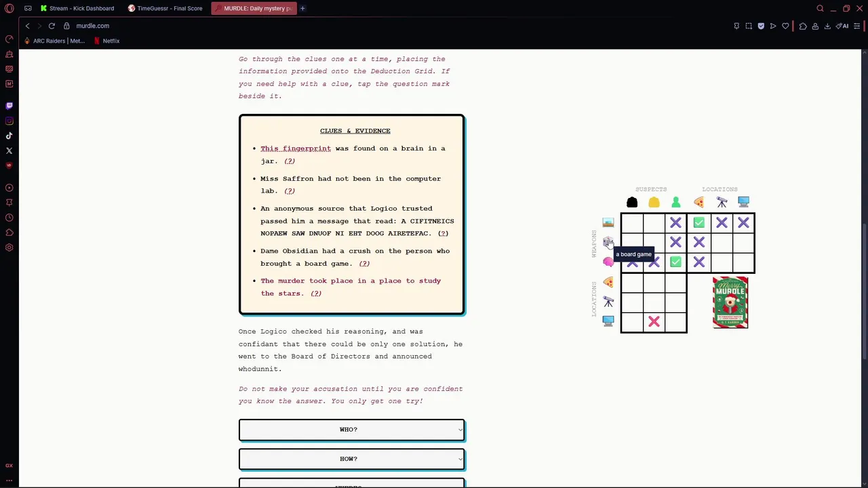
Task: Open ARC Raiders bookmark
Action: (x=54, y=41)
